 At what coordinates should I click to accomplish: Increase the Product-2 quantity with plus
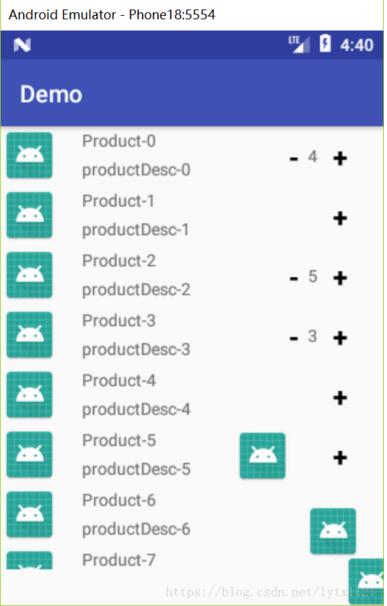tap(340, 278)
